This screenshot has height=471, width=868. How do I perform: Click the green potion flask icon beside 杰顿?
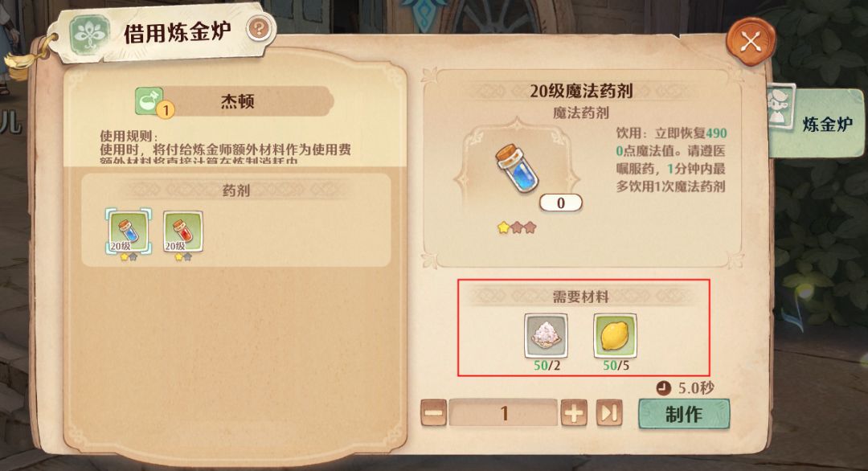(x=150, y=102)
